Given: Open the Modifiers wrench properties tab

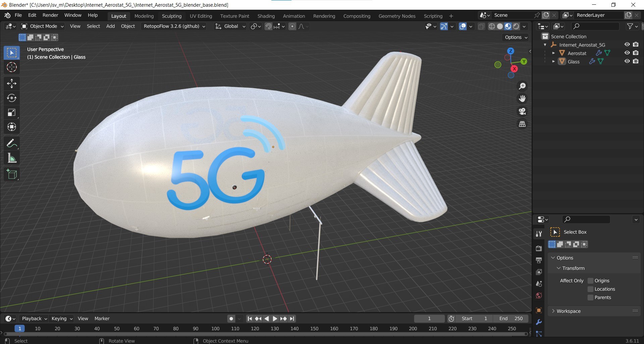Looking at the screenshot, I should 539,322.
